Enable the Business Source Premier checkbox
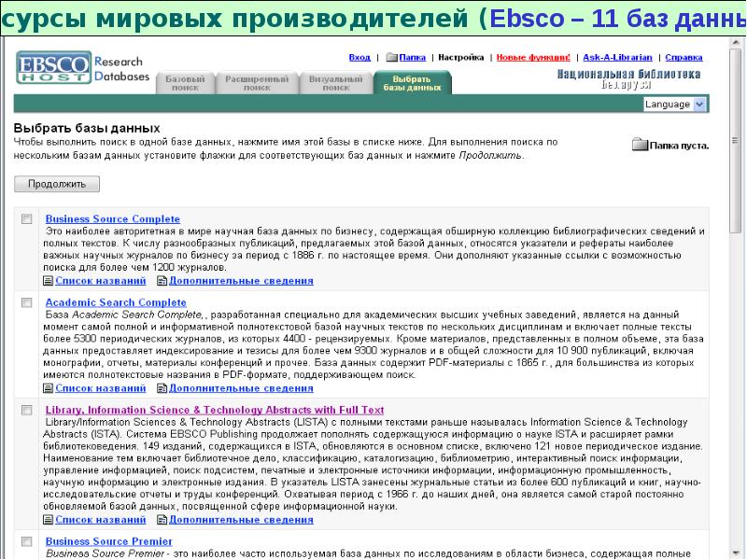This screenshot has width=747, height=560. 26,541
